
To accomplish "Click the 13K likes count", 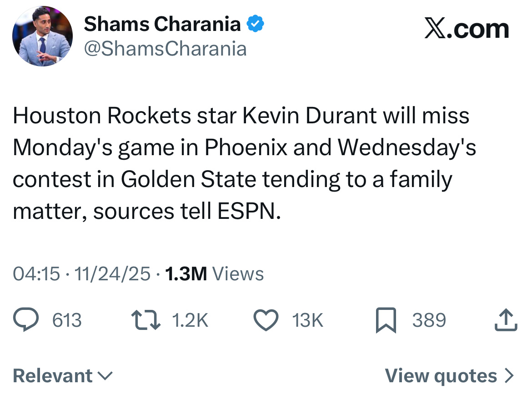I will tap(308, 320).
